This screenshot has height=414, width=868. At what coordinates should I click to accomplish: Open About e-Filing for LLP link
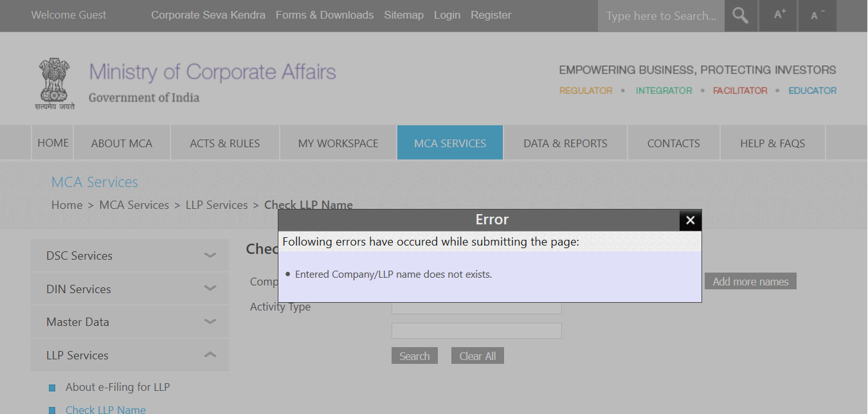coord(118,387)
